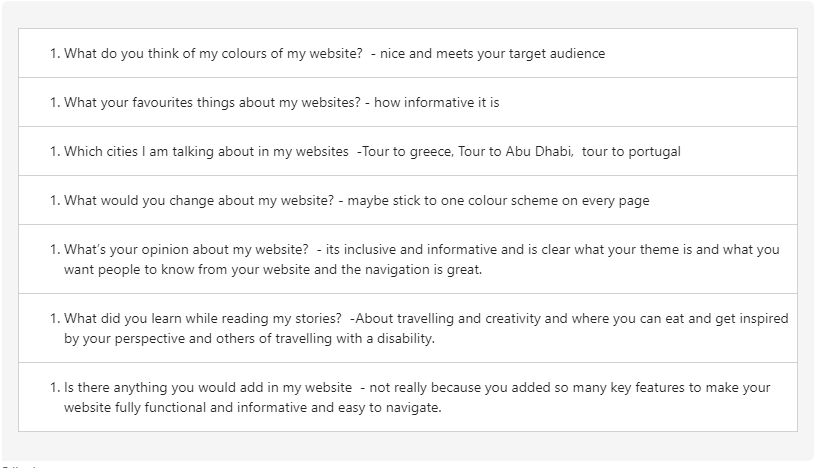
Task: Click the list number in the stories row
Action: [x=55, y=319]
